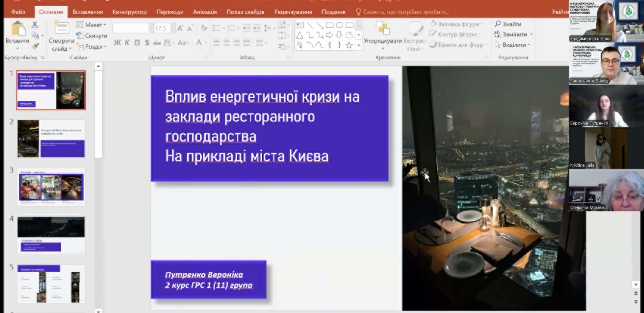This screenshot has height=313, width=644.
Task: Click the Вставити paste clipboard icon
Action: tap(17, 30)
